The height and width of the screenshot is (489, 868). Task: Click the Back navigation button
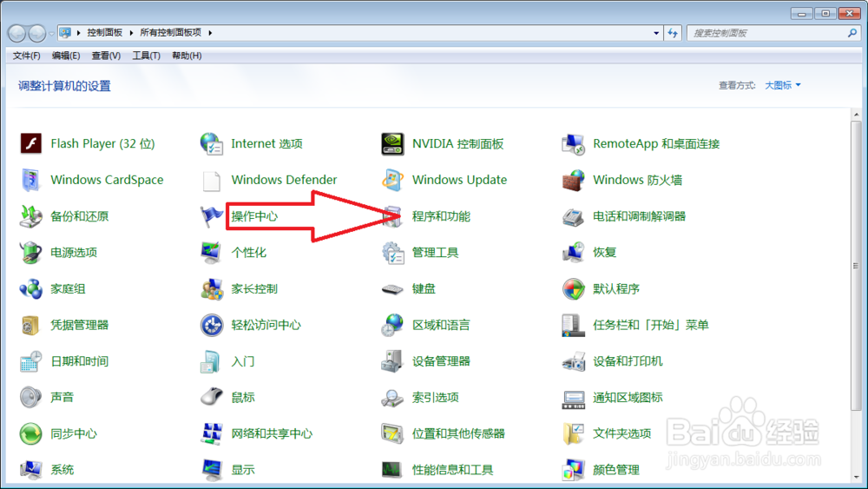click(x=17, y=34)
